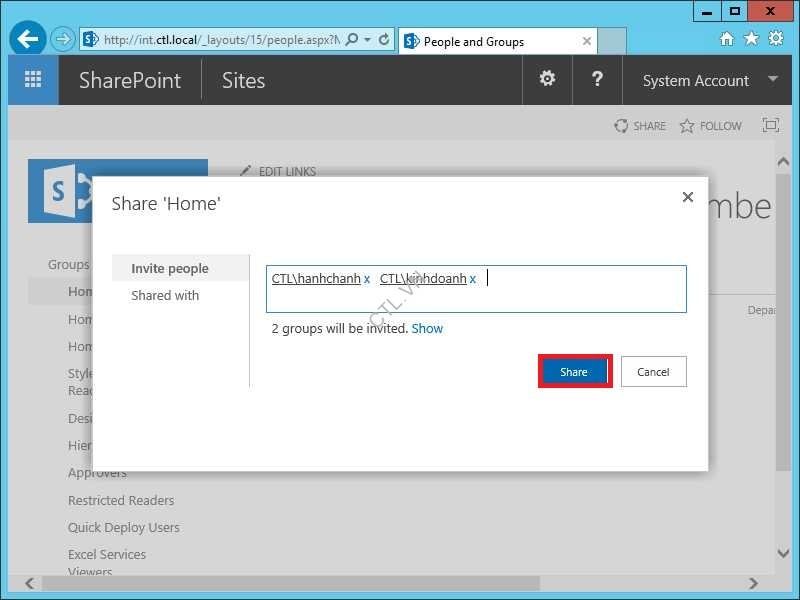This screenshot has height=600, width=800.
Task: Click the Show link for invited groups
Action: pyautogui.click(x=427, y=328)
